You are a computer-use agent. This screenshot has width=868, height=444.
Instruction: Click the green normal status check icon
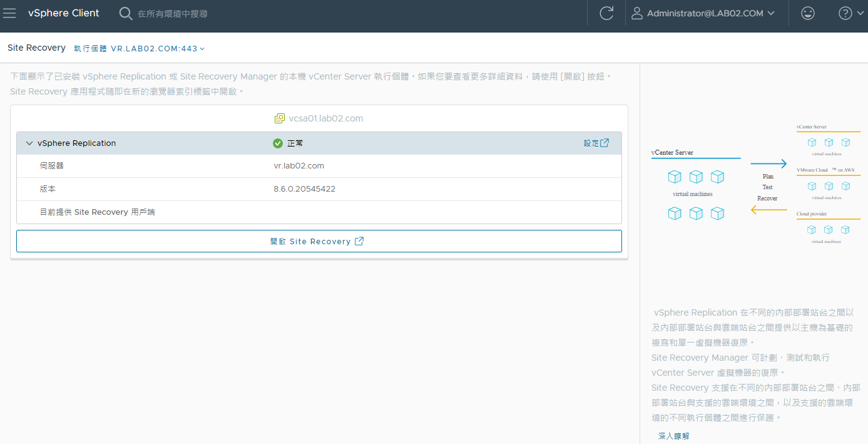pyautogui.click(x=278, y=143)
